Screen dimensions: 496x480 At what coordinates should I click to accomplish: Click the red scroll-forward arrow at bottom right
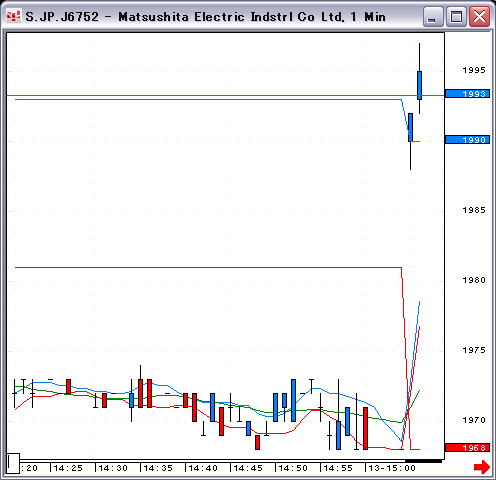(482, 467)
